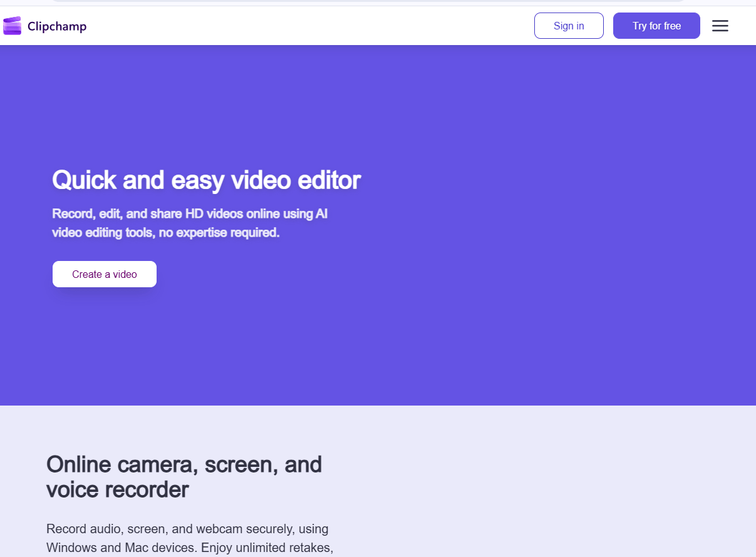Viewport: 756px width, 557px height.
Task: Sign in to your Clipchamp account
Action: tap(568, 26)
